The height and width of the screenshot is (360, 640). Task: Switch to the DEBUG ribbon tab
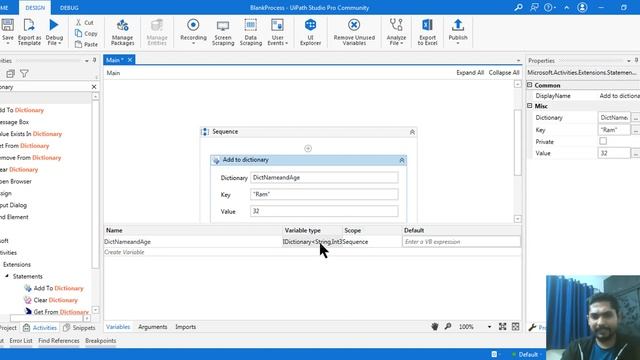(69, 8)
